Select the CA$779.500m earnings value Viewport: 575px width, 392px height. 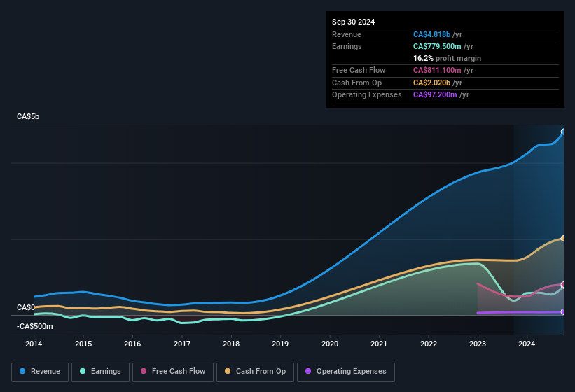point(437,46)
